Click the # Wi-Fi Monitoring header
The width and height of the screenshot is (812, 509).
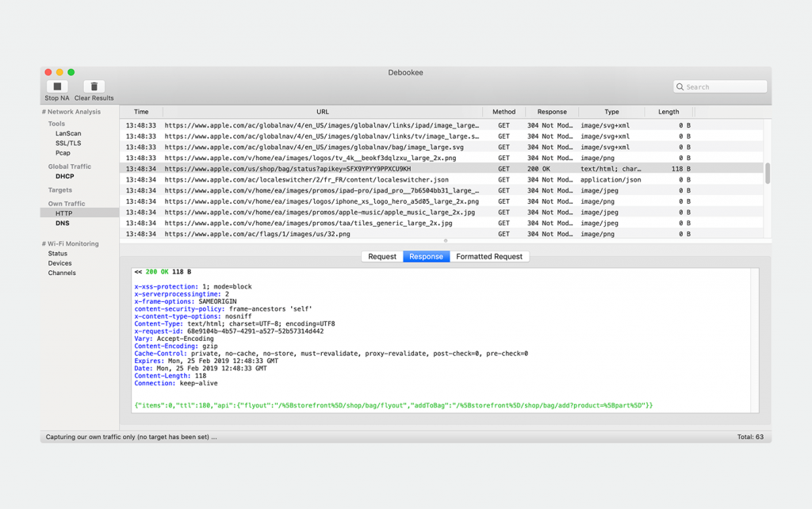[x=70, y=244]
